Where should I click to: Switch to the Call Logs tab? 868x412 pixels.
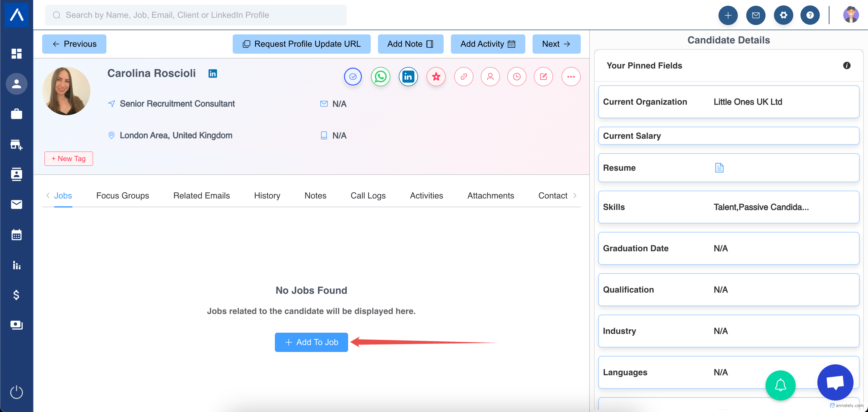pyautogui.click(x=368, y=195)
